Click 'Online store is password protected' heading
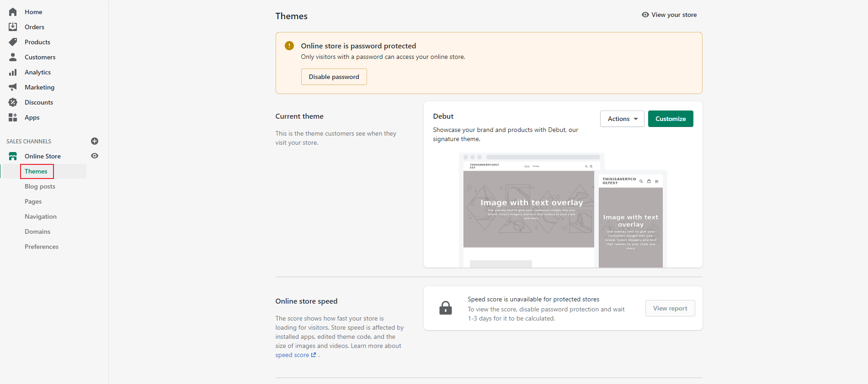The height and width of the screenshot is (384, 868). tap(358, 46)
